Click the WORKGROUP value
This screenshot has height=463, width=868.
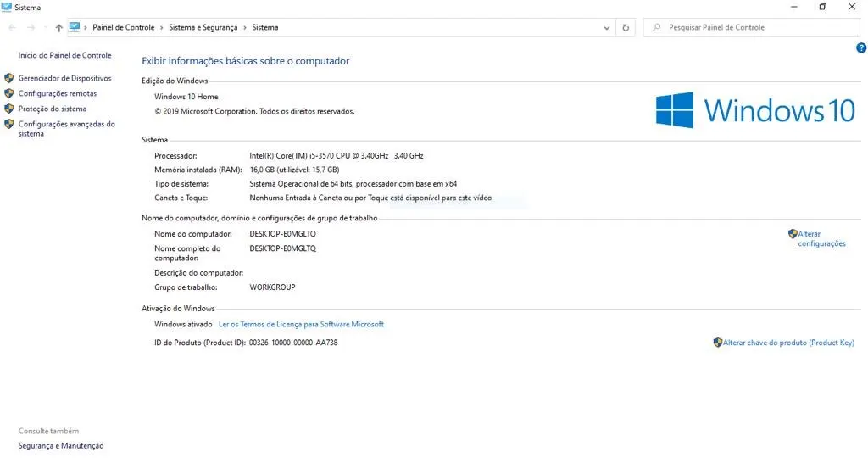[x=272, y=287]
